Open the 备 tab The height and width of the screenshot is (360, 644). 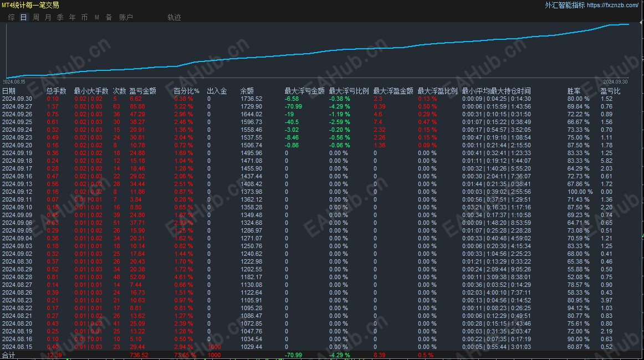click(x=109, y=17)
